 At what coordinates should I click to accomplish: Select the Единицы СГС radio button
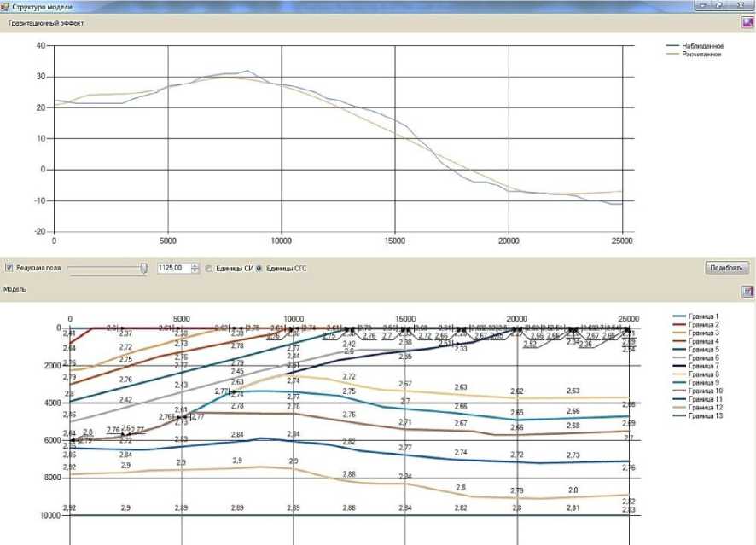(259, 269)
